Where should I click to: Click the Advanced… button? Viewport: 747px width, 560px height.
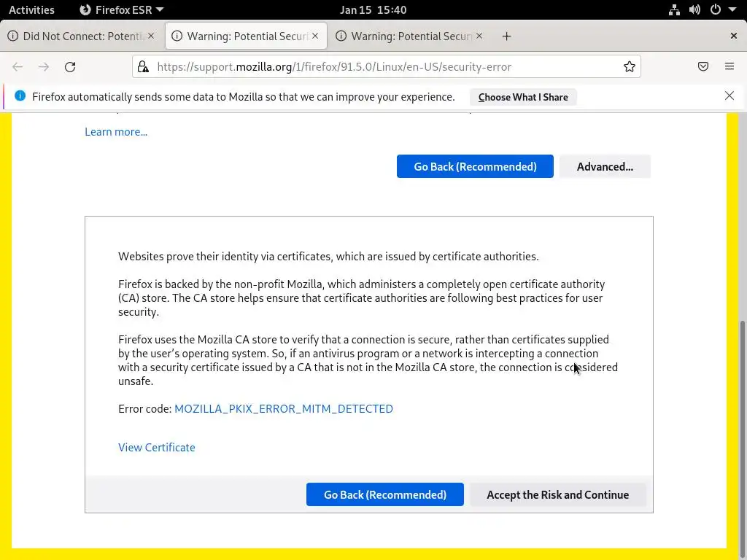(x=605, y=166)
